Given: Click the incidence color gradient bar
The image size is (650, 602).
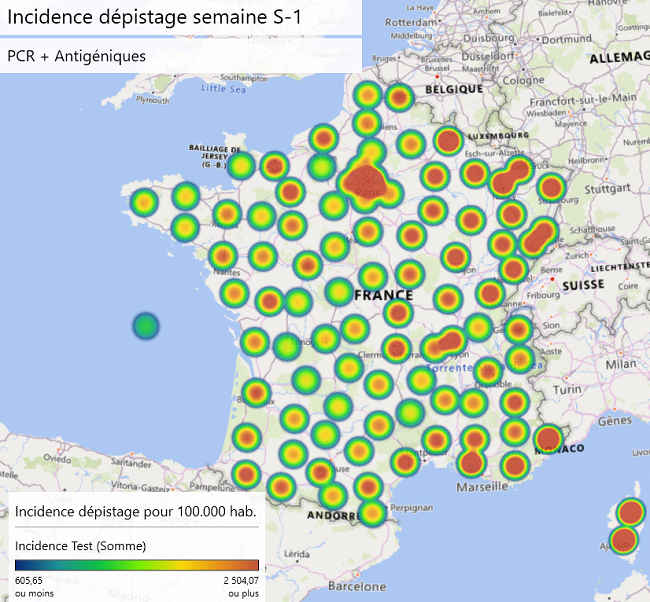Looking at the screenshot, I should (137, 565).
